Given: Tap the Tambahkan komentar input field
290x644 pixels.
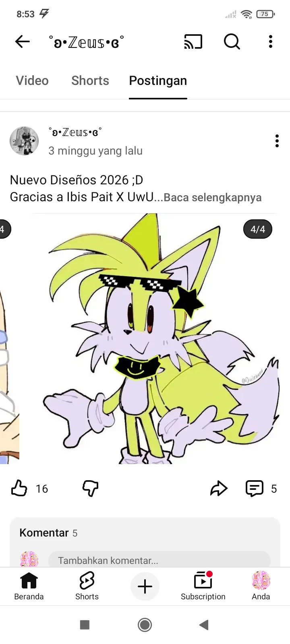Looking at the screenshot, I should tap(159, 560).
